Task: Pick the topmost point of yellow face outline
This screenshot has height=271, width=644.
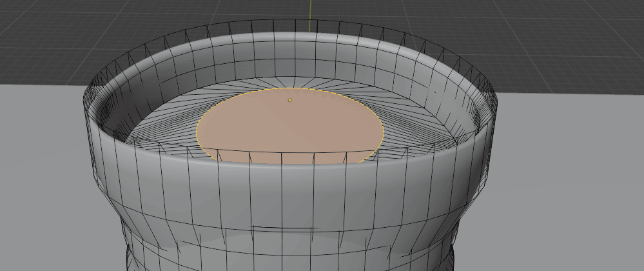Action: point(291,88)
